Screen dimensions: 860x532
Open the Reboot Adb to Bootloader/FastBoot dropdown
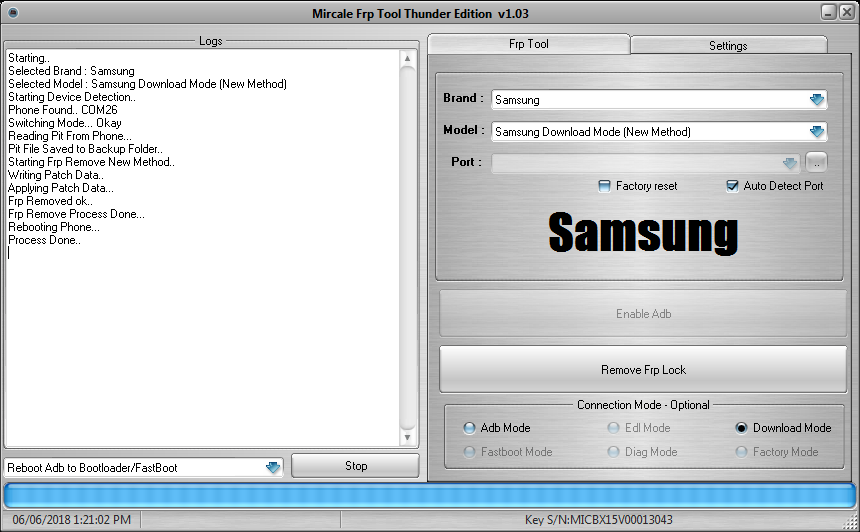point(273,468)
